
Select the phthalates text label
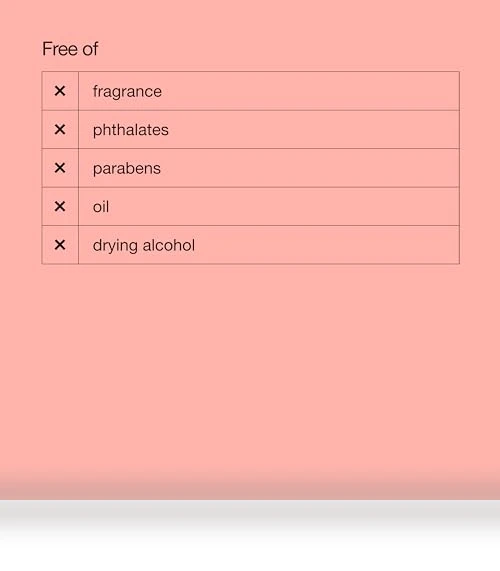click(x=131, y=130)
